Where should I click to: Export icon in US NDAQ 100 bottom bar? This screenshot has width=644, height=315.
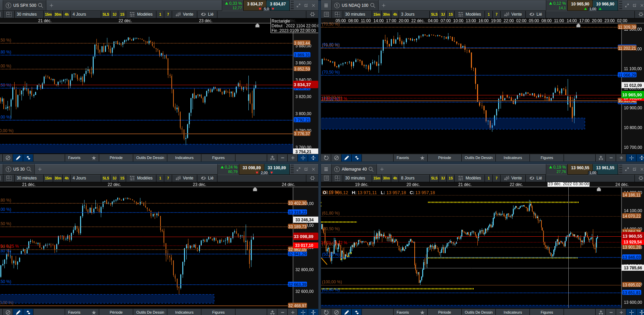pyautogui.click(x=601, y=158)
